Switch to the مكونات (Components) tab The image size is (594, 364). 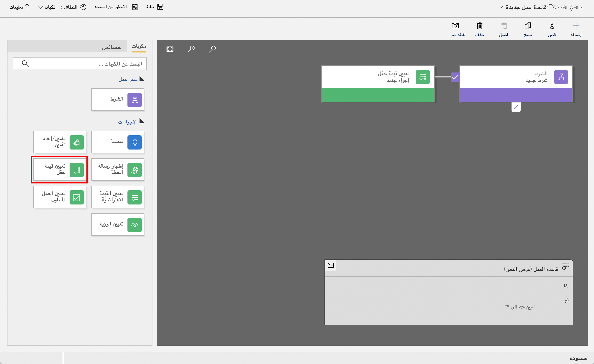click(139, 46)
